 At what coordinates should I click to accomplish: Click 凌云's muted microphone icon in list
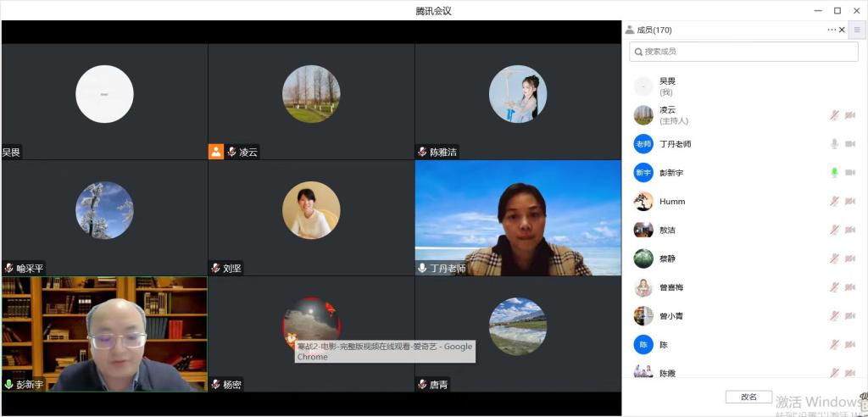point(834,115)
